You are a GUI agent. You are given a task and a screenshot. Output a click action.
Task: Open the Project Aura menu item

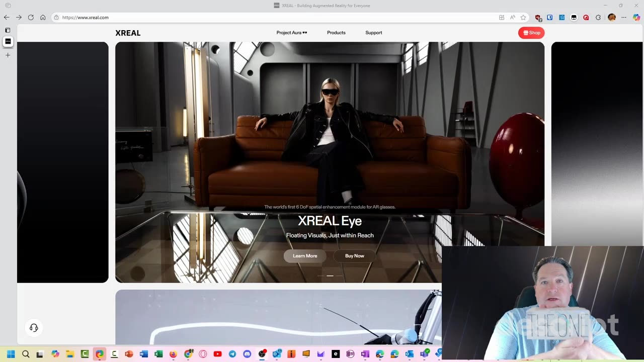pyautogui.click(x=292, y=33)
